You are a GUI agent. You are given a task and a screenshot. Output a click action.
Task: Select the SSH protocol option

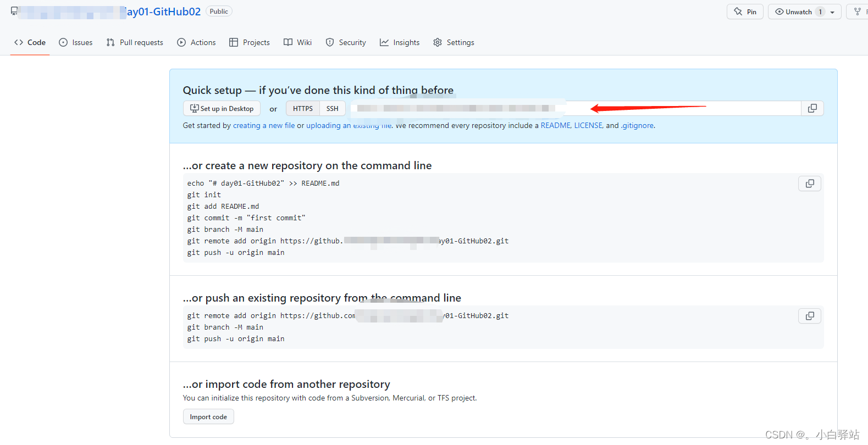[x=333, y=109]
